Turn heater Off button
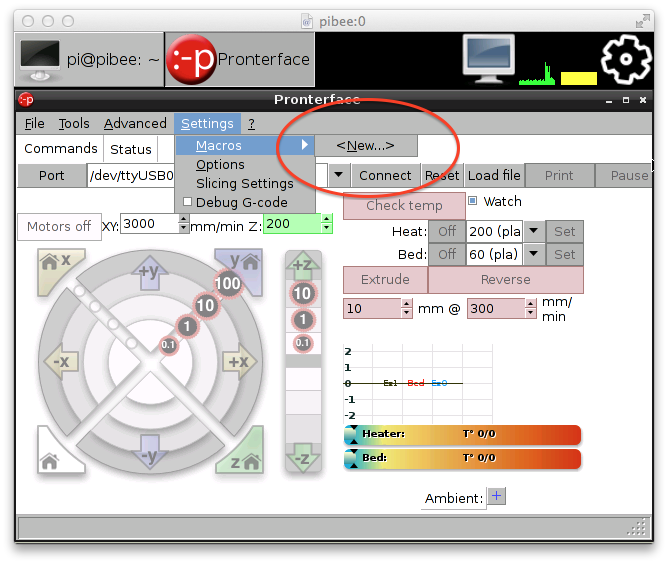 pyautogui.click(x=447, y=231)
